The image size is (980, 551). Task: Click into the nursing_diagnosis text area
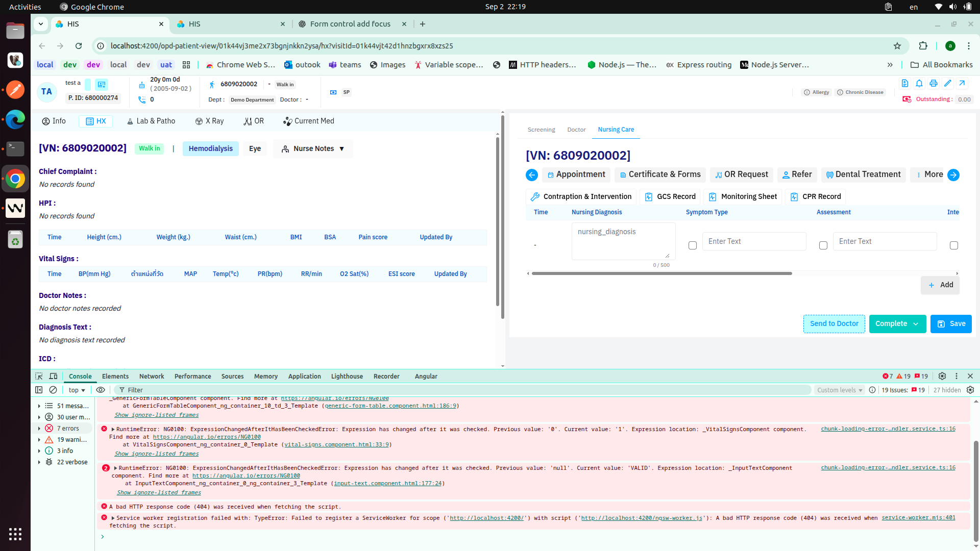pyautogui.click(x=623, y=241)
